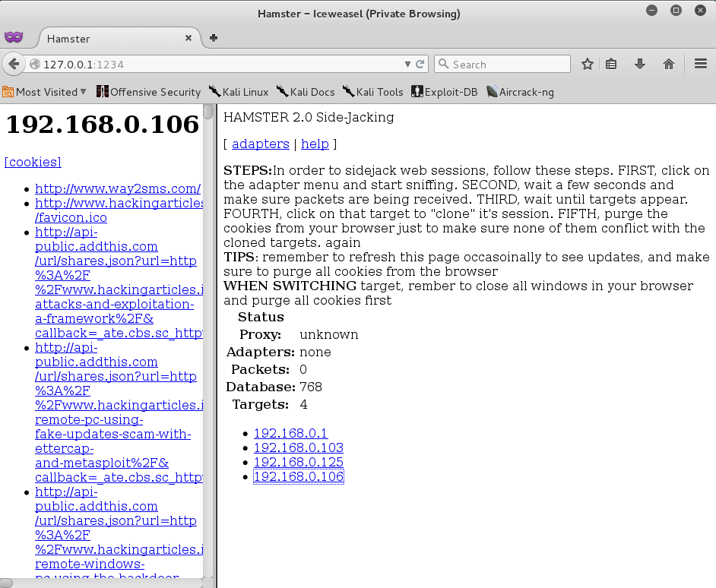
Task: Open the way2sms.com link
Action: point(118,188)
